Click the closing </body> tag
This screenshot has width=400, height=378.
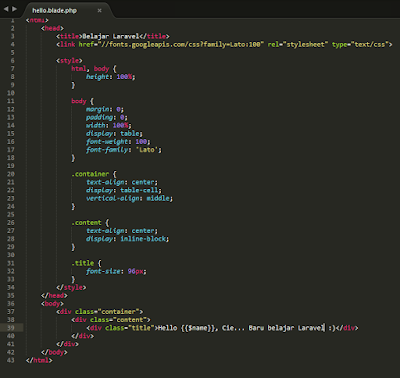54,352
